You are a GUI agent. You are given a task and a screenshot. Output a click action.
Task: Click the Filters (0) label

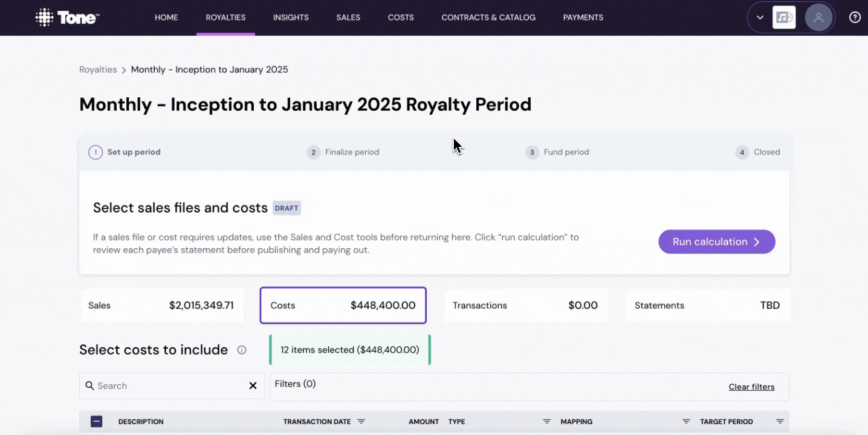(x=295, y=384)
